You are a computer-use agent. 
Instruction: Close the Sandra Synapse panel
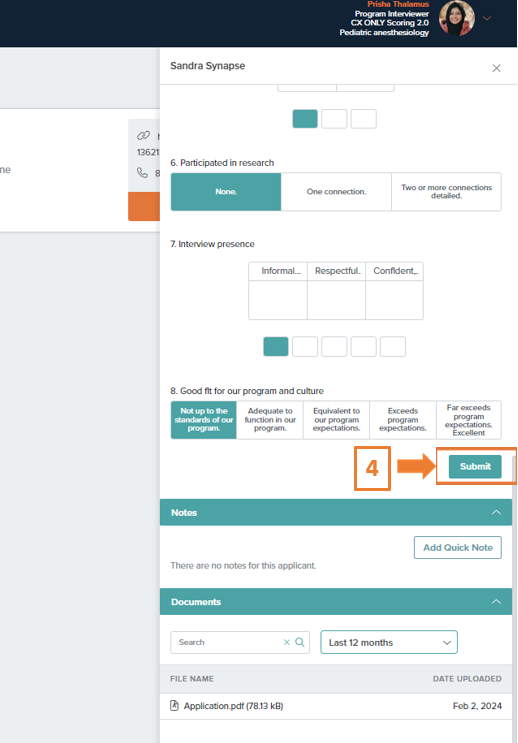click(496, 68)
